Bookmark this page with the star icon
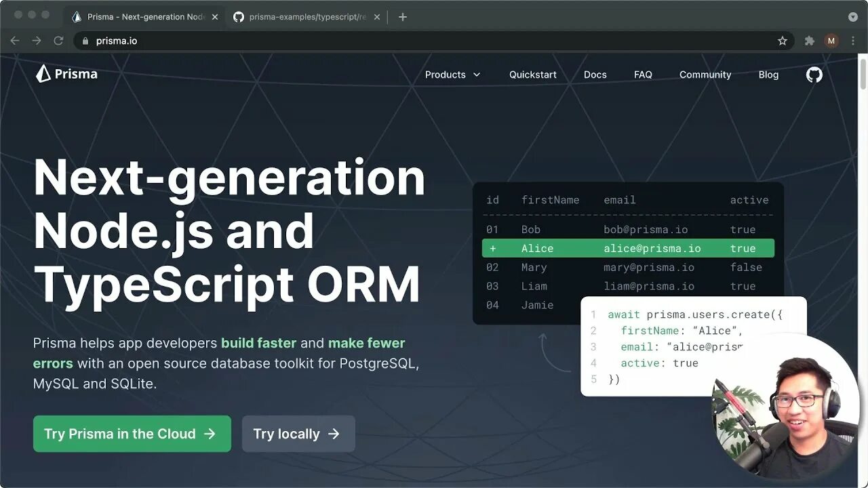868x488 pixels. 783,41
